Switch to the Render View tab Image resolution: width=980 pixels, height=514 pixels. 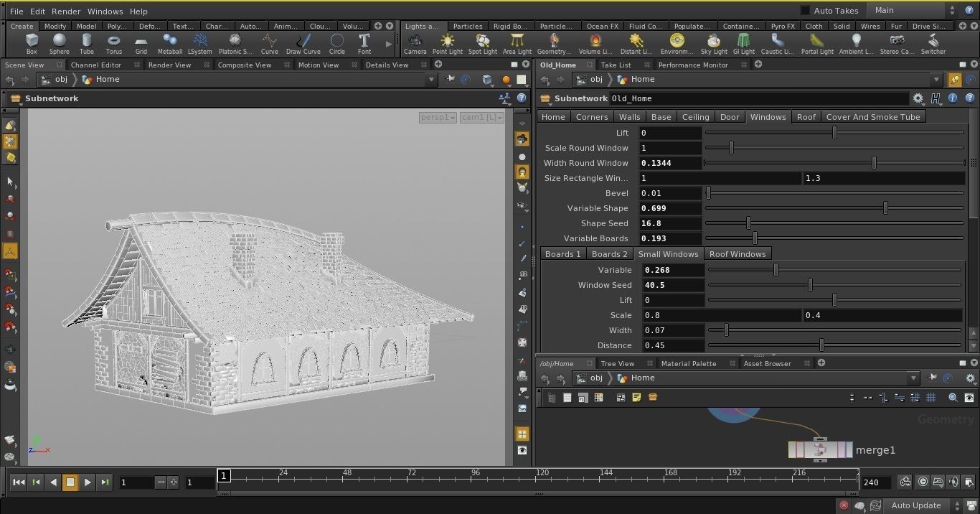tap(170, 65)
